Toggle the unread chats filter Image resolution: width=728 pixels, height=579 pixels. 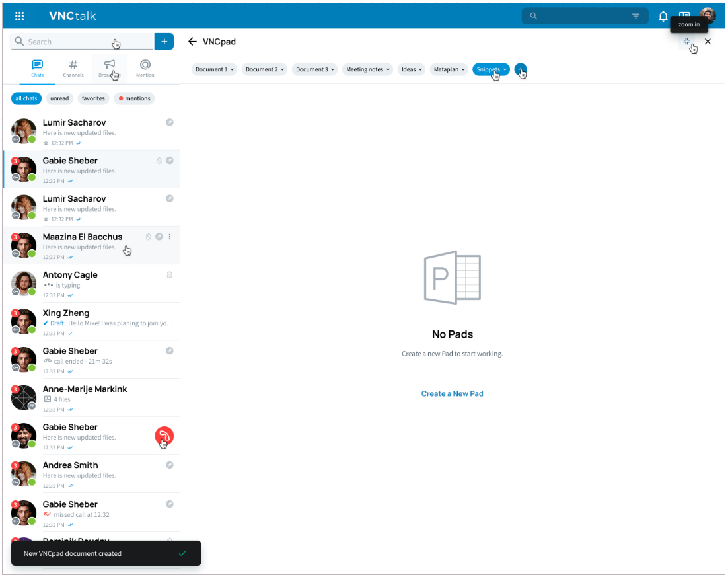point(59,98)
